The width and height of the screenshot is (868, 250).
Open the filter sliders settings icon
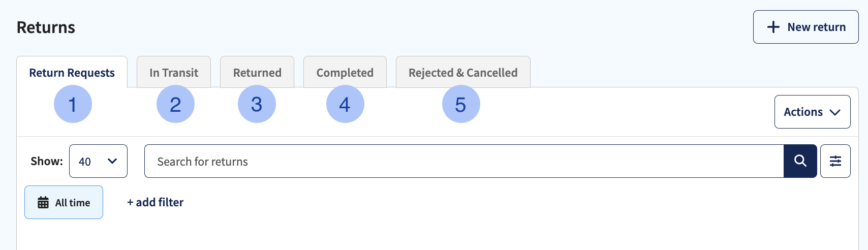click(835, 161)
